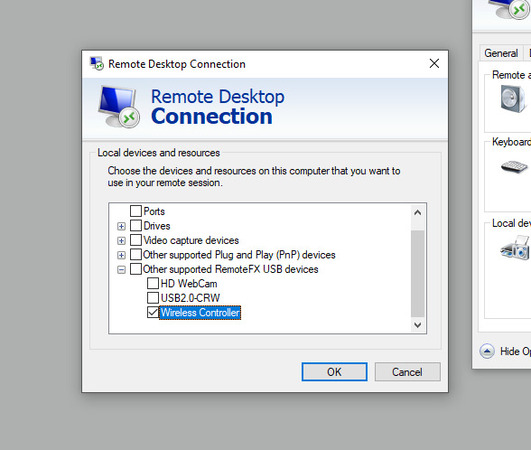Click the scroll down arrow in device list

click(418, 325)
